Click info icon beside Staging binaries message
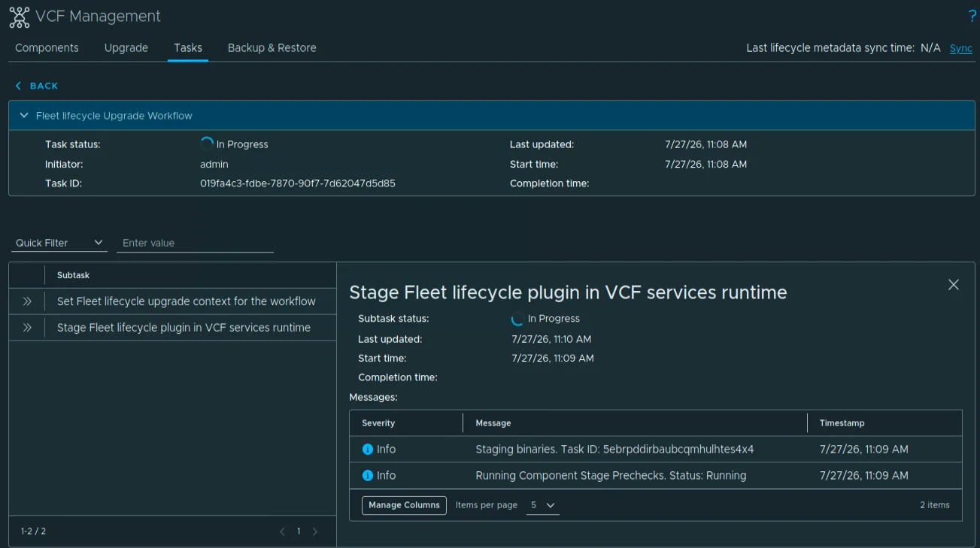The image size is (980, 548). pos(368,449)
